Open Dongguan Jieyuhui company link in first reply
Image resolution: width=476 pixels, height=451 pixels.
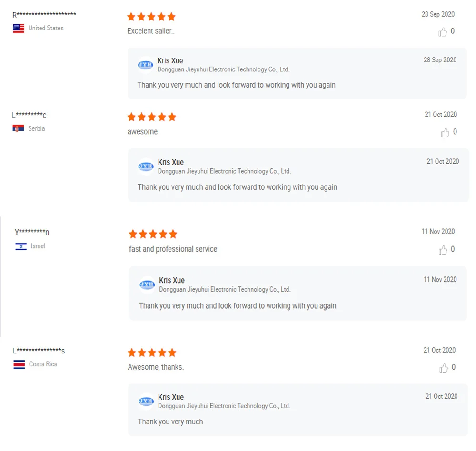[223, 69]
